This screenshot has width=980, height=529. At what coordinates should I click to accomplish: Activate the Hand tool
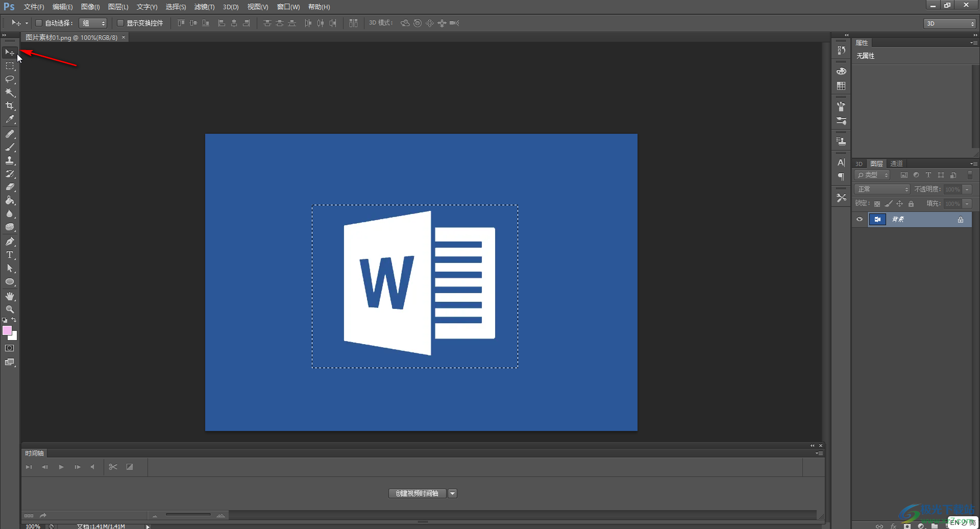pos(10,296)
